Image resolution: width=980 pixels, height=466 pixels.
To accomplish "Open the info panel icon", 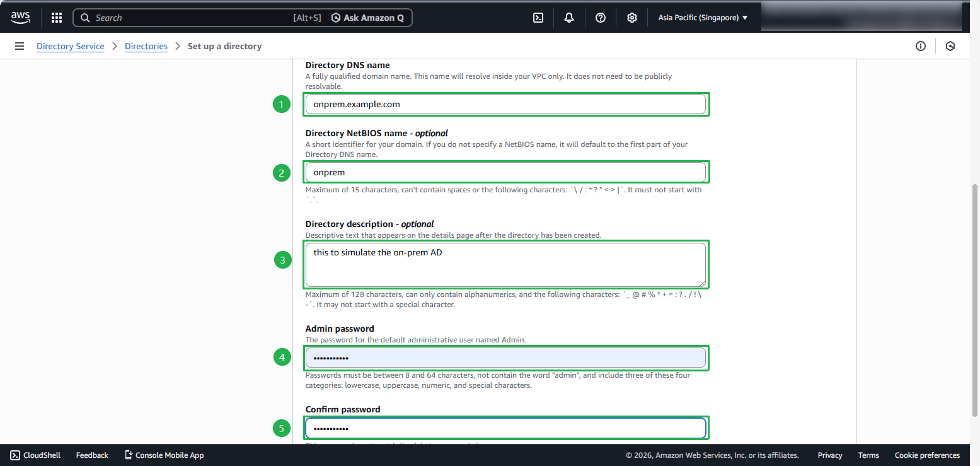I will [x=921, y=46].
